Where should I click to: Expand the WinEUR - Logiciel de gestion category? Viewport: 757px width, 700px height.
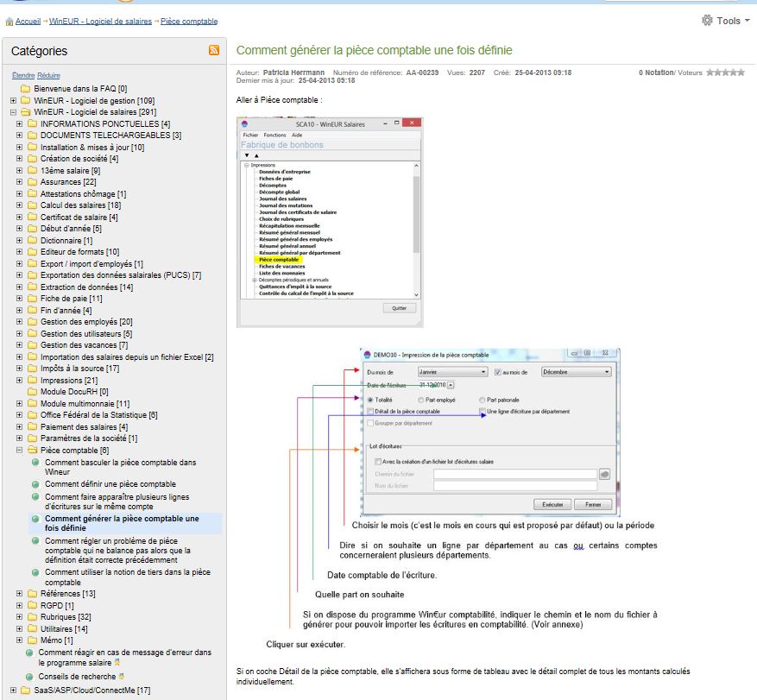click(x=13, y=101)
